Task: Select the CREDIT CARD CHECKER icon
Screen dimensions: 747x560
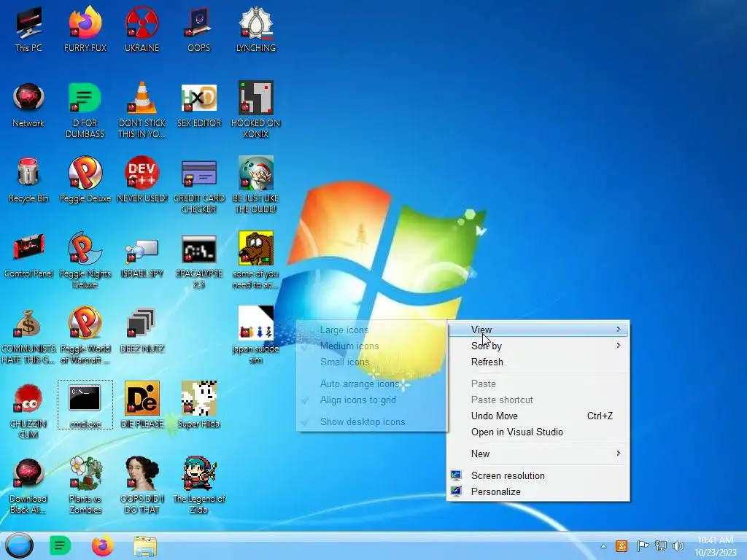Action: 198,186
